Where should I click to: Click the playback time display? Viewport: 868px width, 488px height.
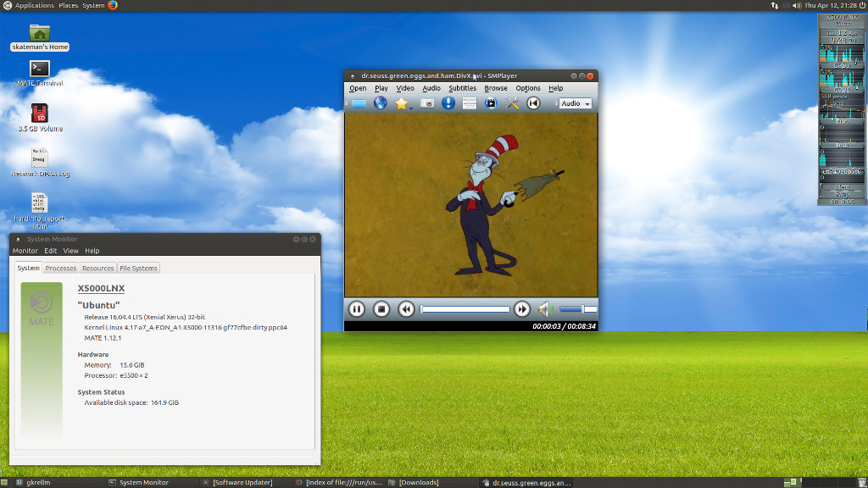(564, 326)
